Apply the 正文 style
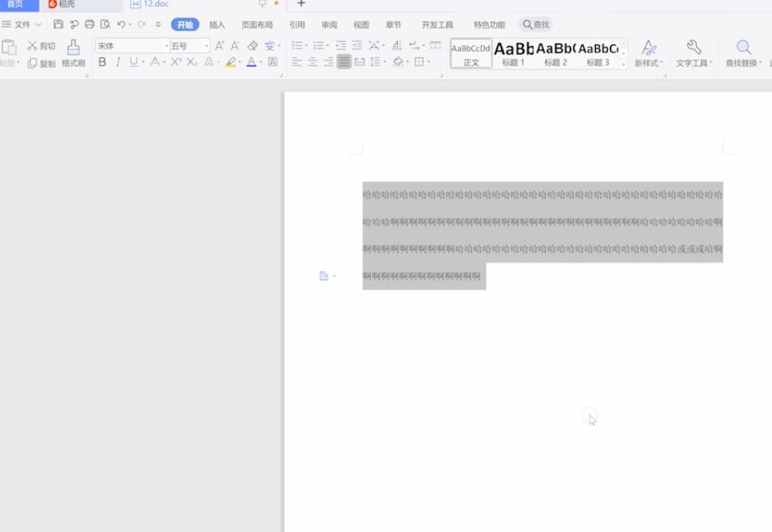772x532 pixels. pyautogui.click(x=471, y=53)
